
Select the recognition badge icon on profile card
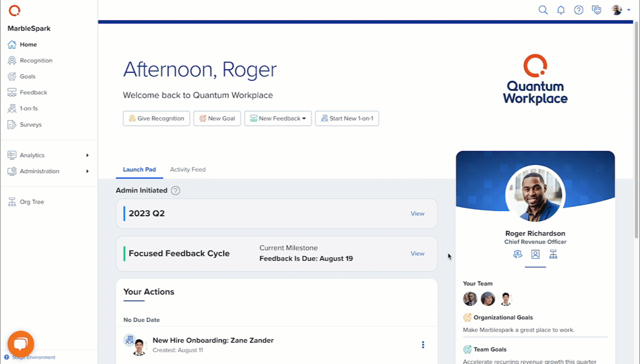tap(517, 254)
